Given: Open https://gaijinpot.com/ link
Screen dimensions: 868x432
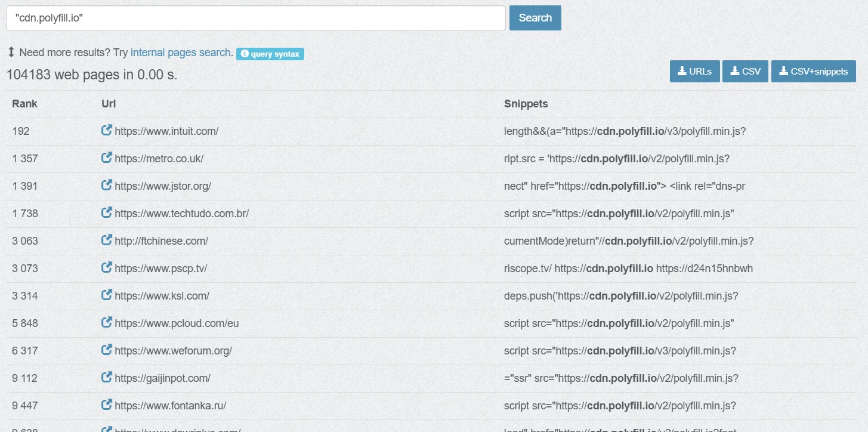Looking at the screenshot, I should 162,378.
